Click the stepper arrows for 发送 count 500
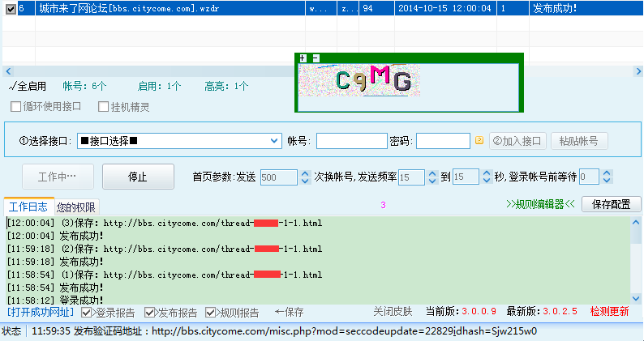This screenshot has width=644, height=341. coord(305,177)
